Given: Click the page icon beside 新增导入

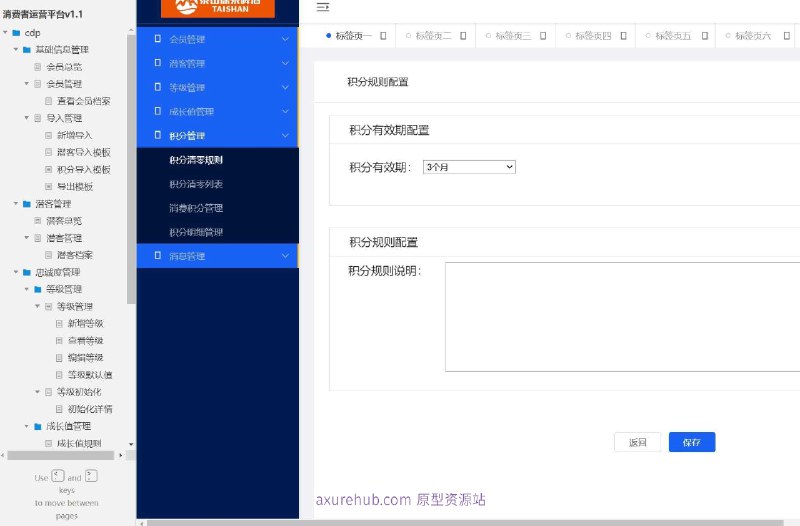Looking at the screenshot, I should (48, 135).
